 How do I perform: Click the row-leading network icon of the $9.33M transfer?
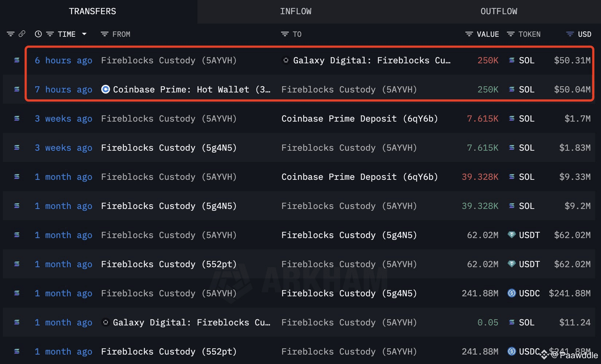pos(17,177)
